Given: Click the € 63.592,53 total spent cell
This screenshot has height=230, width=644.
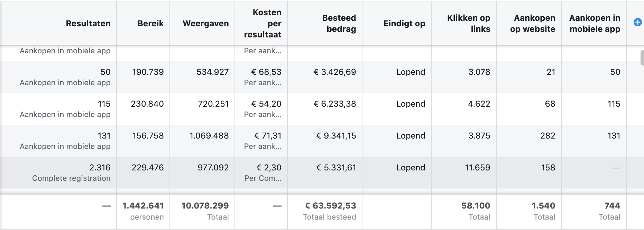Looking at the screenshot, I should pos(330,206).
